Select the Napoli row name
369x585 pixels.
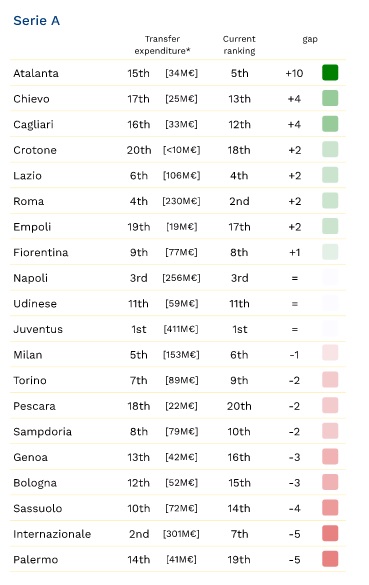click(31, 278)
